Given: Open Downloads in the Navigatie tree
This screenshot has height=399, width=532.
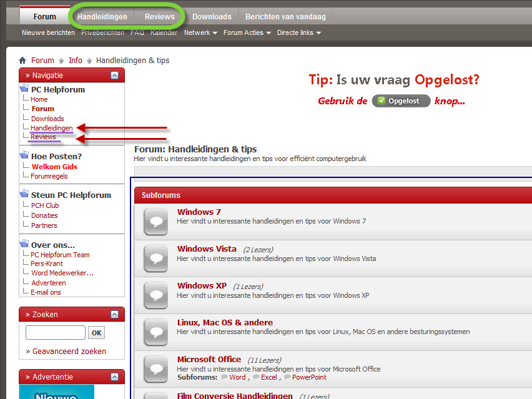Looking at the screenshot, I should (47, 119).
